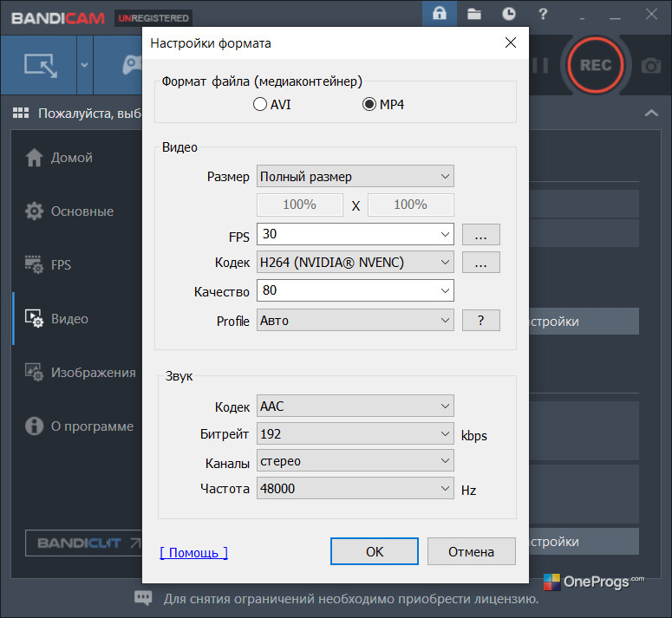Click Основные gear icon
672x618 pixels.
[34, 211]
